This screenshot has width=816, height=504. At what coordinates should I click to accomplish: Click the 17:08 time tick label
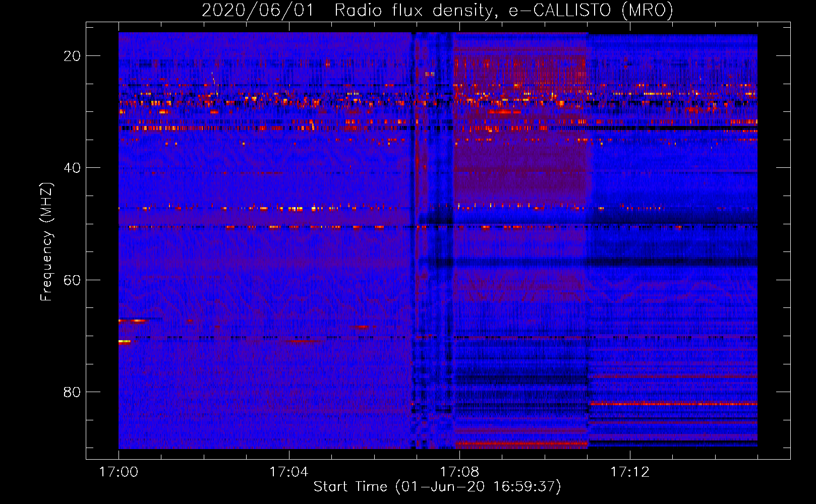click(459, 472)
